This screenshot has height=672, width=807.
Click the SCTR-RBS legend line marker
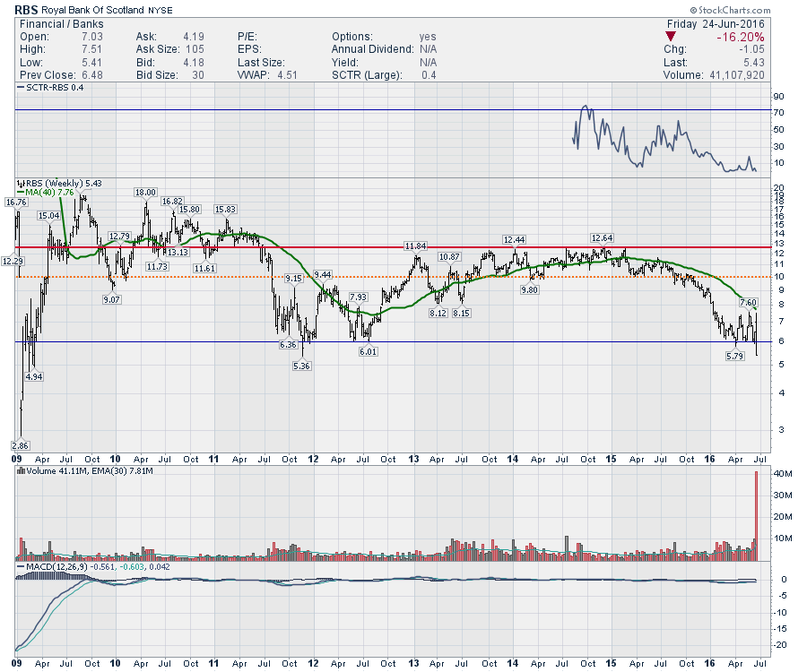[21, 89]
